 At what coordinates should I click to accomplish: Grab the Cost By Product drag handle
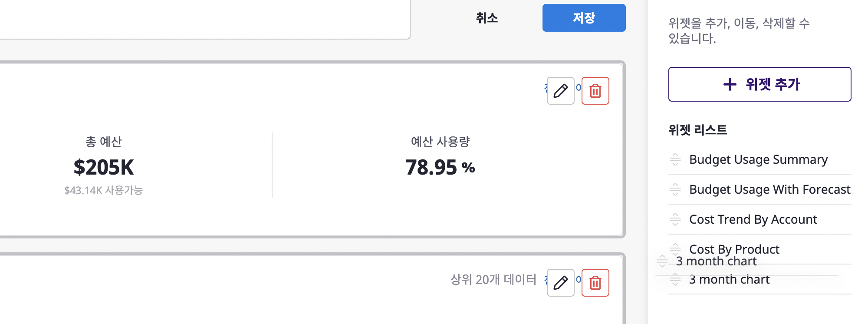[x=675, y=249]
